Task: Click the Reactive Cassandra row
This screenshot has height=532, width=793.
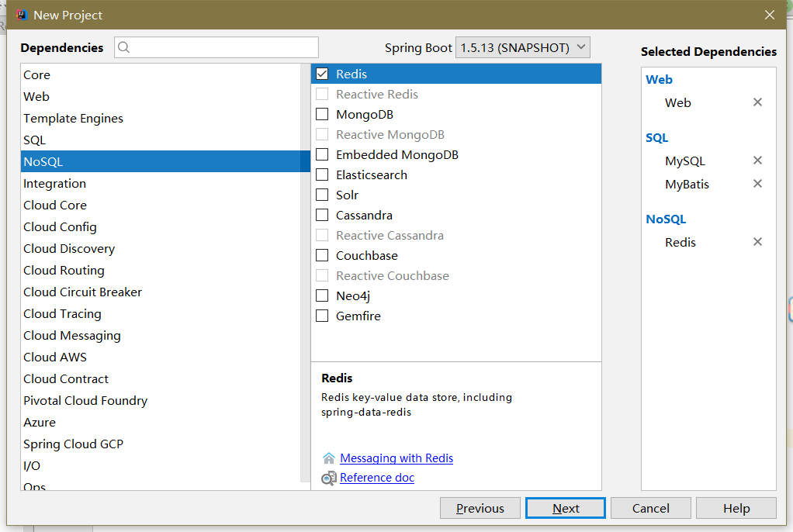Action: (456, 236)
